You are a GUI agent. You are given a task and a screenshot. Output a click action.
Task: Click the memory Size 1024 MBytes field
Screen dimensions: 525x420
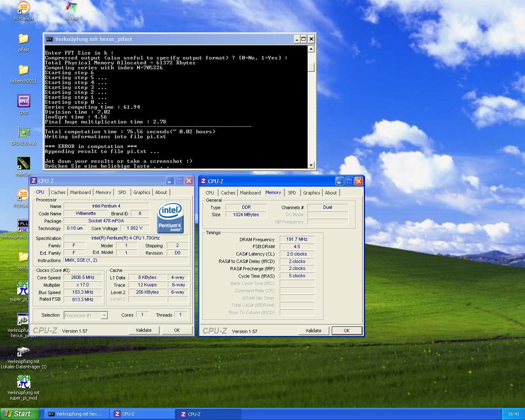(x=246, y=215)
